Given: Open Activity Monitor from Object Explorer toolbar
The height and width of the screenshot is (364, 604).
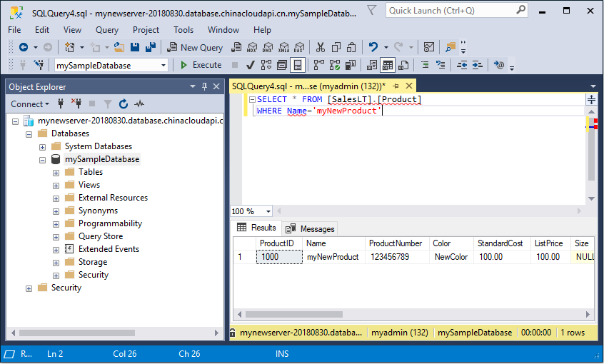Looking at the screenshot, I should coord(139,103).
